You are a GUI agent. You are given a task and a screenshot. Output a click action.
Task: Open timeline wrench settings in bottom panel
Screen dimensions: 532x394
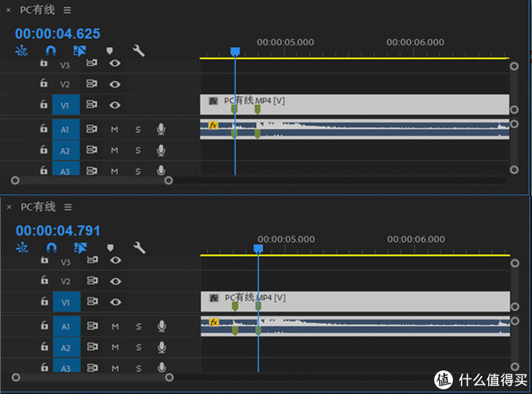[139, 248]
